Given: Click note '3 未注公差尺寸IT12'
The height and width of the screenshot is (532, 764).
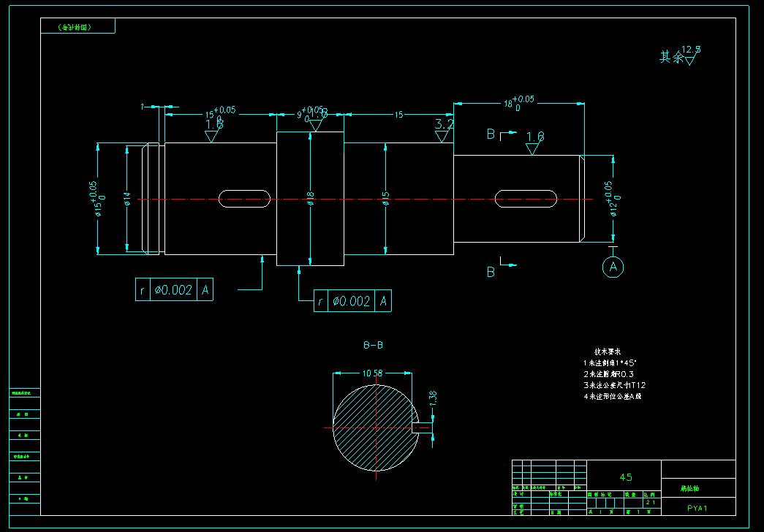Looking at the screenshot, I should 614,385.
